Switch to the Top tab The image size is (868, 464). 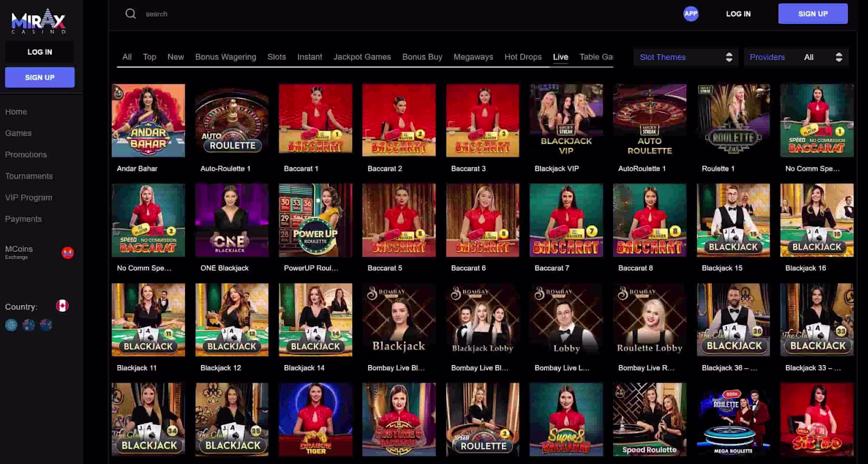(x=150, y=57)
